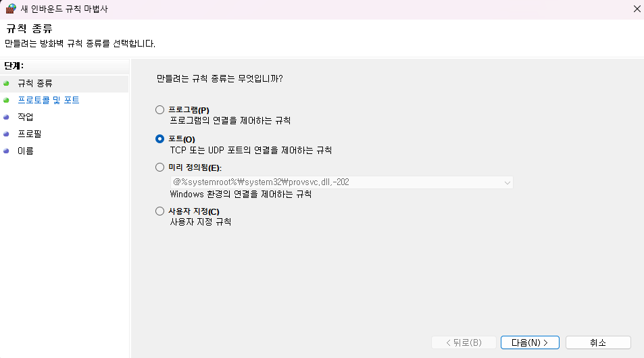This screenshot has width=644, height=358.
Task: Click the blue bullet beside 작업
Action: coord(6,117)
